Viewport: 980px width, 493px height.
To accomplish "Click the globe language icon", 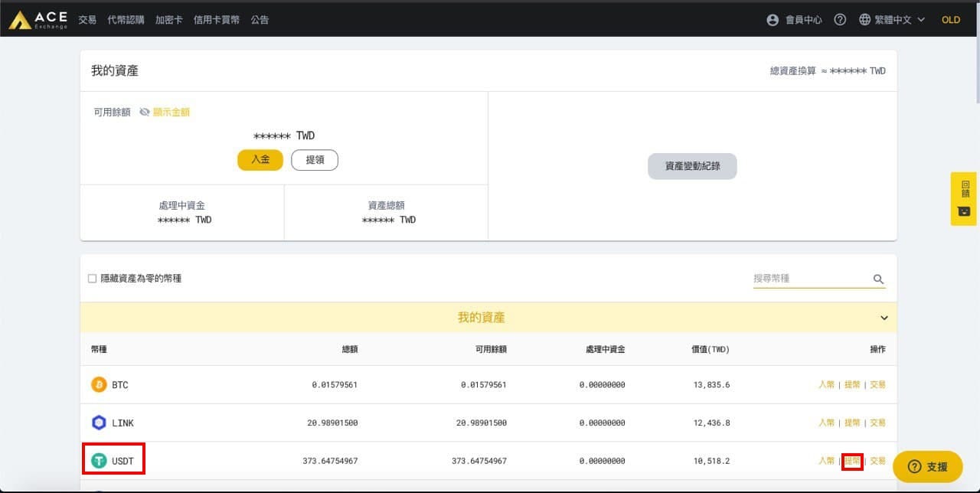I will coord(864,20).
